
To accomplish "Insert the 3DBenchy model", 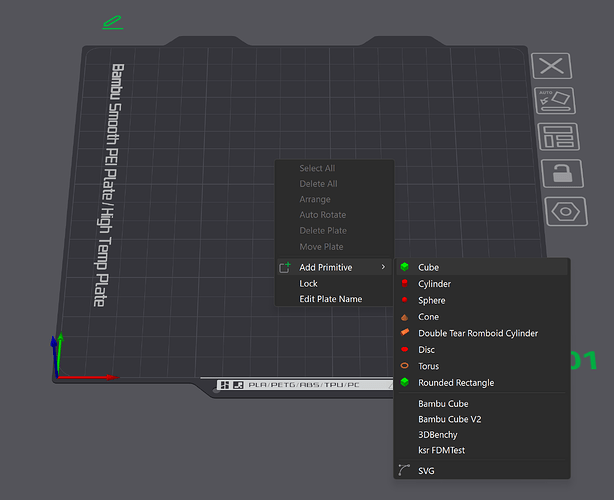I will 482,435.
